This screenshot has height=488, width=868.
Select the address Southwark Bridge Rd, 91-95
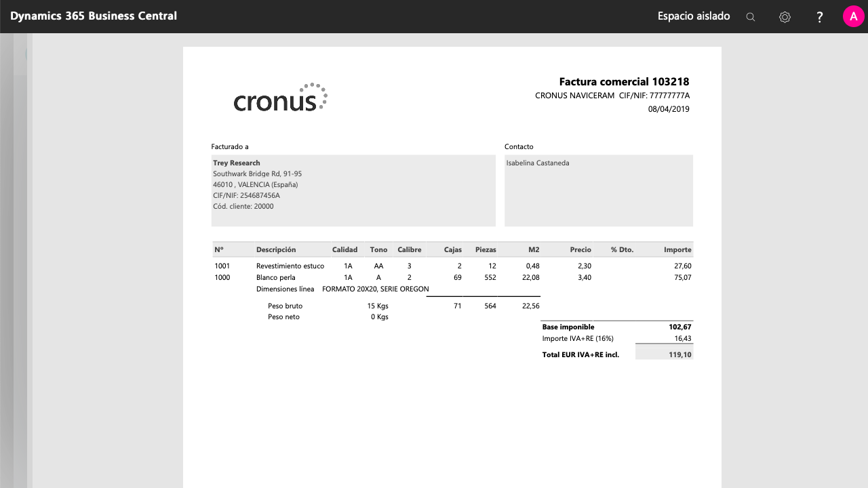pyautogui.click(x=258, y=174)
